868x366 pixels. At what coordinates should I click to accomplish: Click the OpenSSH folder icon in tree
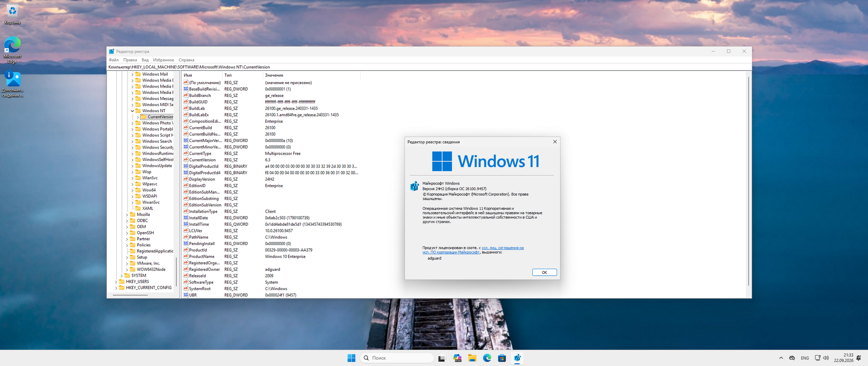pos(132,233)
